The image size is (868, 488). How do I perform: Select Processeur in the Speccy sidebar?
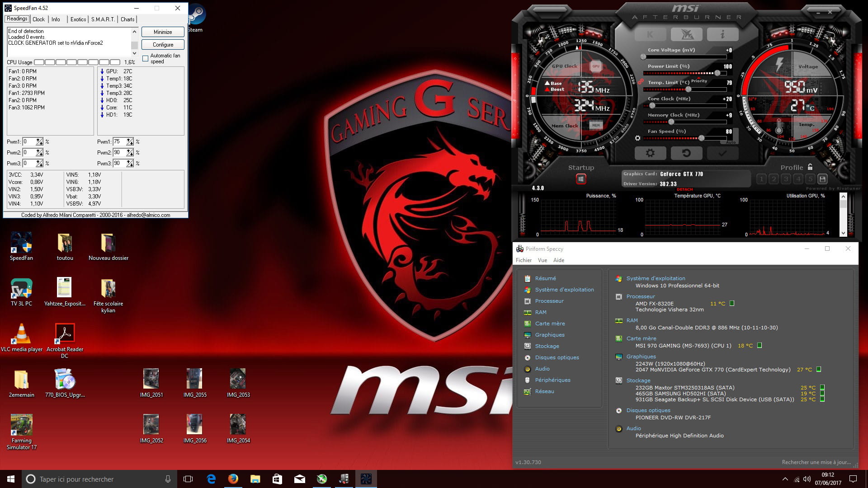tap(549, 301)
